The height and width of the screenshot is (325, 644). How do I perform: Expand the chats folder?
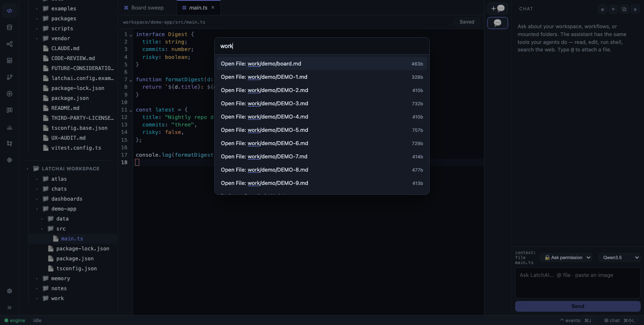coord(37,189)
